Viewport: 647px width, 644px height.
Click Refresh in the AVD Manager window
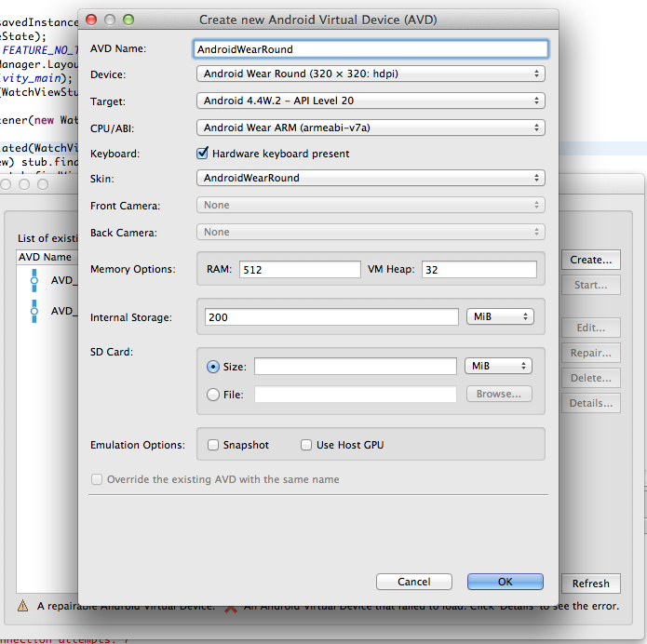[x=590, y=584]
